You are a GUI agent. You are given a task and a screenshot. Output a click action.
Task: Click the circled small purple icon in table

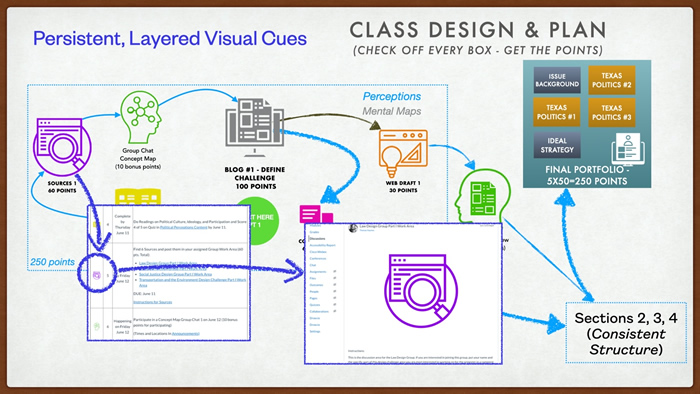click(96, 275)
